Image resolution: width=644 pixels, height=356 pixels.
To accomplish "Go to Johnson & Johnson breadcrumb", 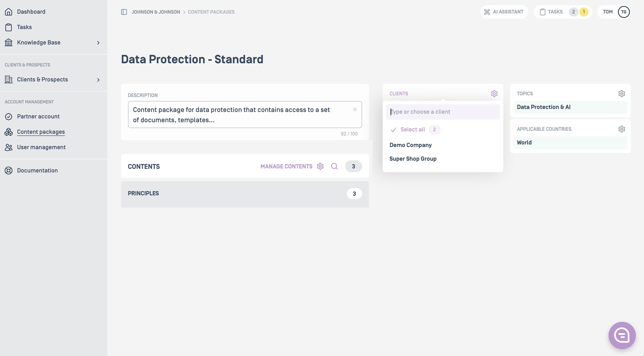I will pos(155,12).
